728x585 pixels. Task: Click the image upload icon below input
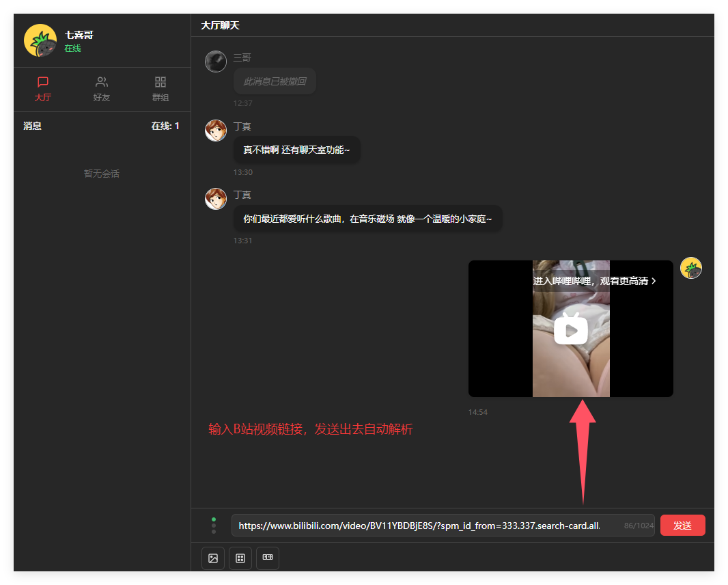click(x=213, y=558)
